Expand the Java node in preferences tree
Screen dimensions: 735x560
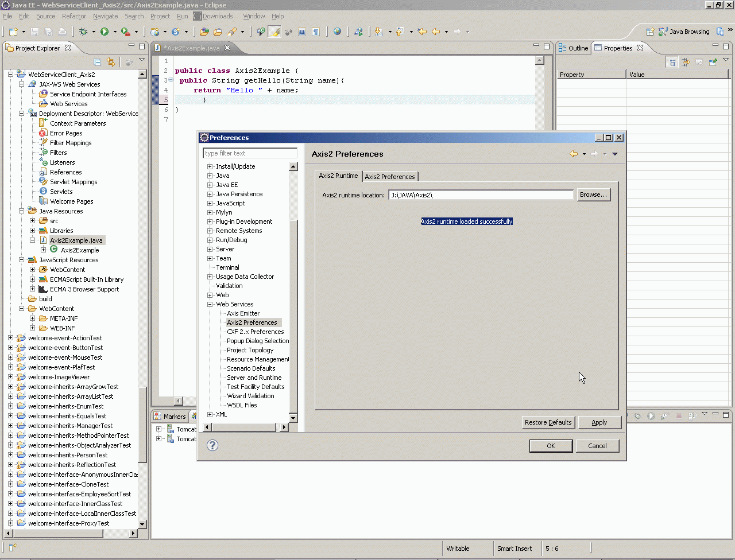tap(210, 176)
